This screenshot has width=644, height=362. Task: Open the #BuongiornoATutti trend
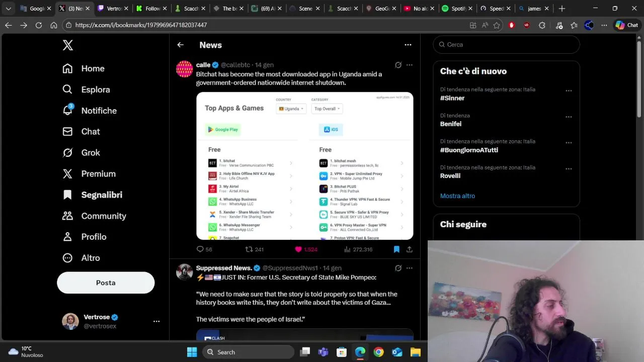pyautogui.click(x=469, y=150)
